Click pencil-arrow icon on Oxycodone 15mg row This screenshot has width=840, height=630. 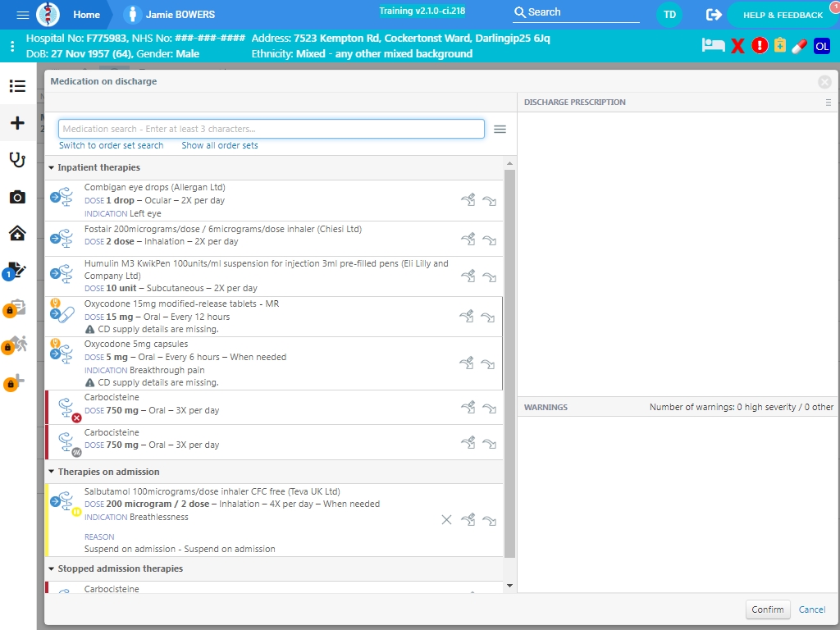point(467,316)
